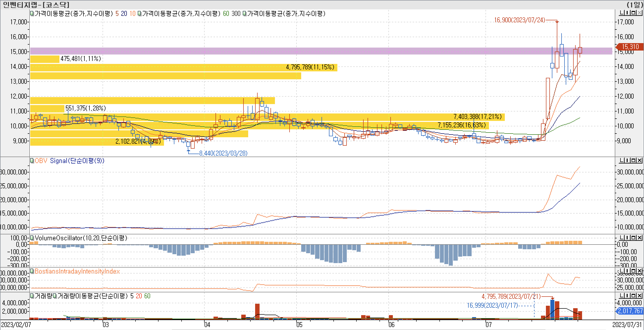Maximize the VolumeOscillator panel
Screen dimensions: 644x330
[634, 238]
